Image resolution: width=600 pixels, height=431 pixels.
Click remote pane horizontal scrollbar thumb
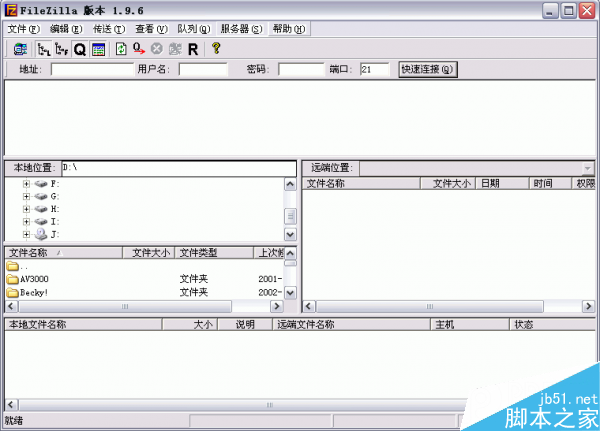430,306
